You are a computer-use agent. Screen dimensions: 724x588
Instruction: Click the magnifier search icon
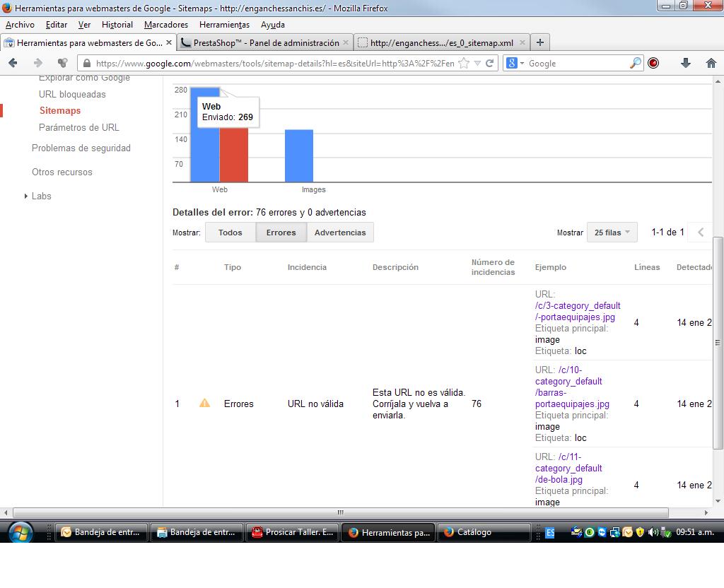click(x=636, y=63)
